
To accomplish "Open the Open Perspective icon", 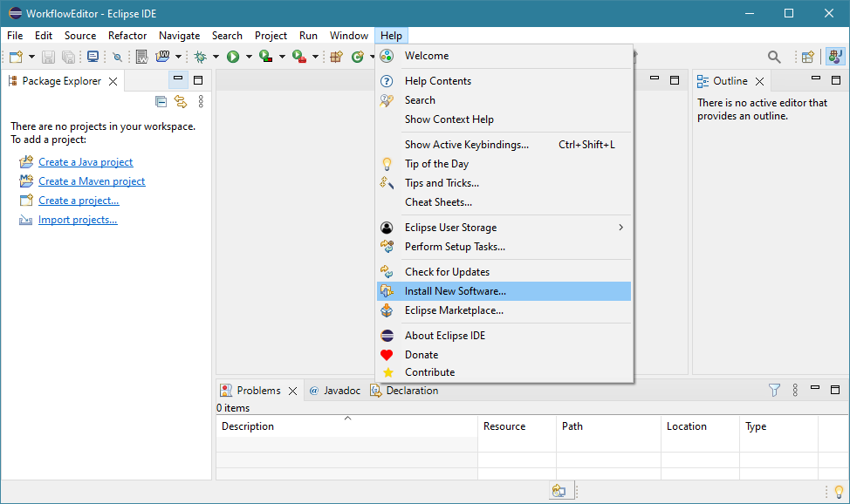I will (x=808, y=57).
